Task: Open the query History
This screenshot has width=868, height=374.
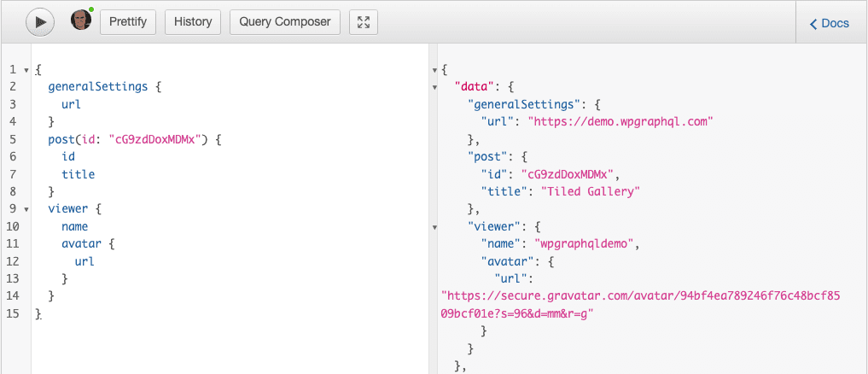Action: point(193,22)
